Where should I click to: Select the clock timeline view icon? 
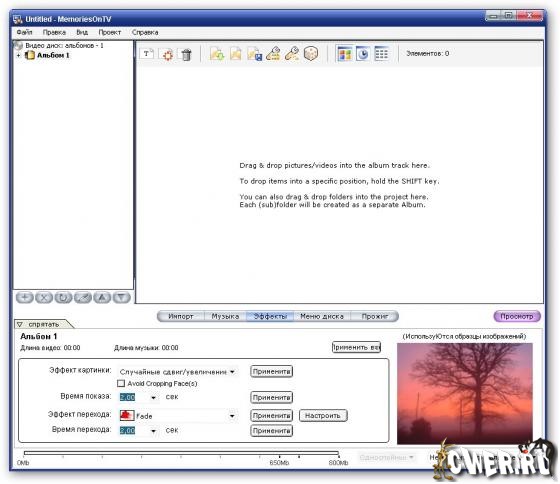363,54
